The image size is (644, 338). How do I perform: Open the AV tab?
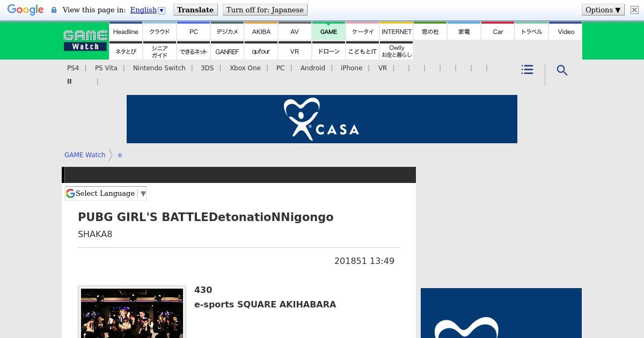coord(295,32)
